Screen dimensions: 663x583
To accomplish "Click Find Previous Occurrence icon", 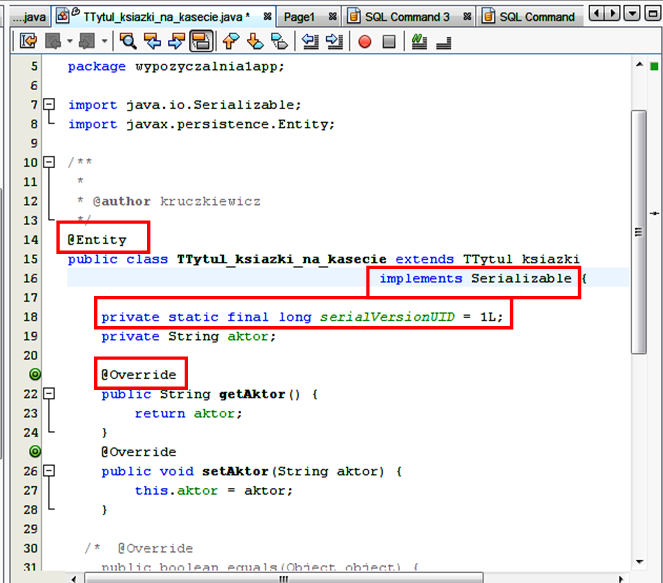I will (x=152, y=41).
